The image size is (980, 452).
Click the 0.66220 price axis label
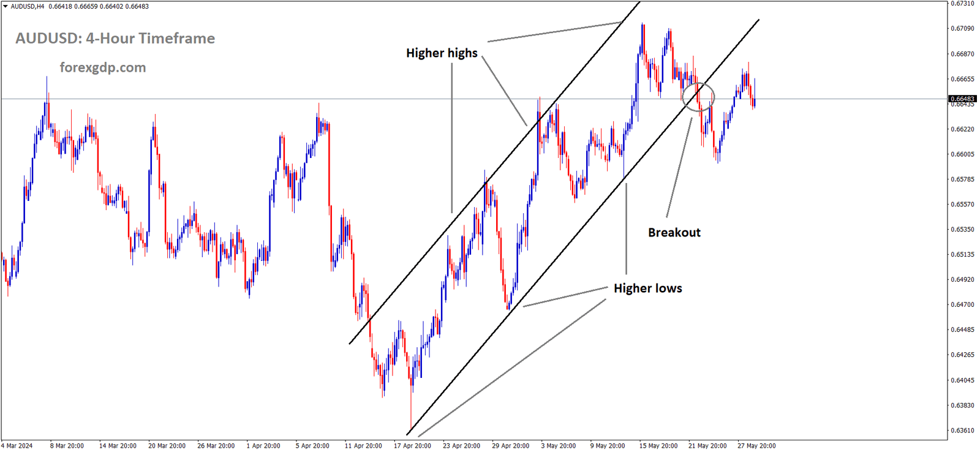click(x=962, y=129)
